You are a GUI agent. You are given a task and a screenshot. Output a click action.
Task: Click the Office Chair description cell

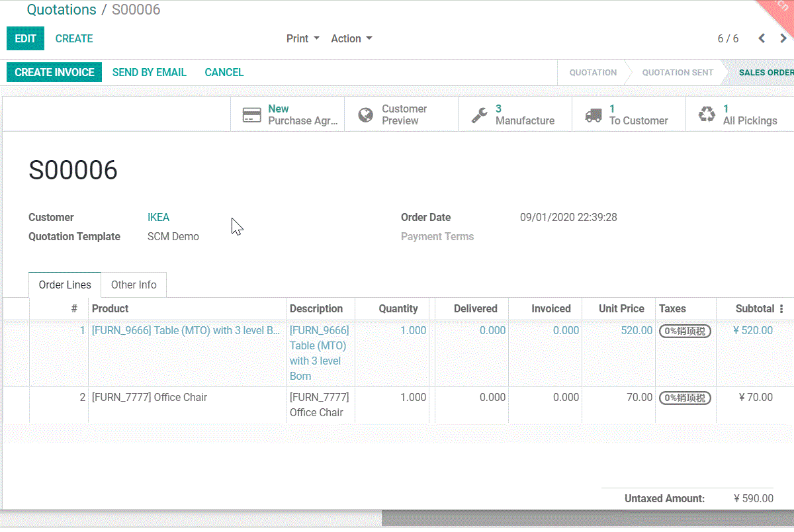click(x=321, y=405)
